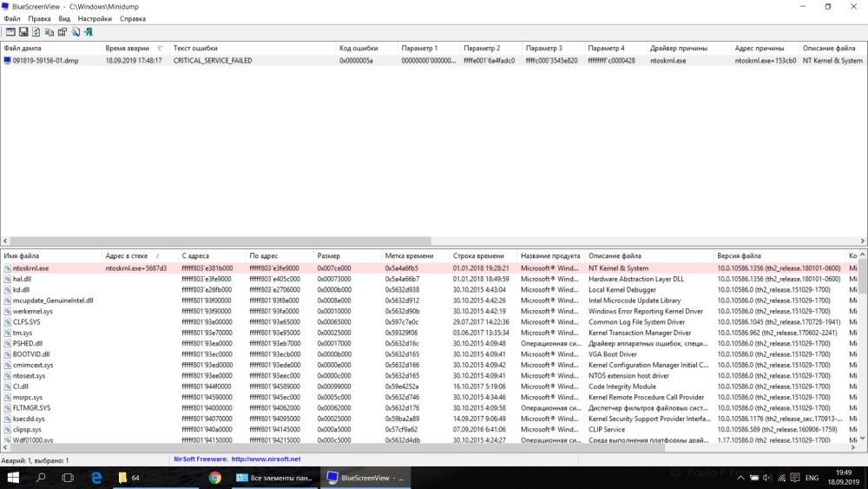Select the CLFS.SYS driver row
This screenshot has width=868, height=489.
[x=429, y=321]
